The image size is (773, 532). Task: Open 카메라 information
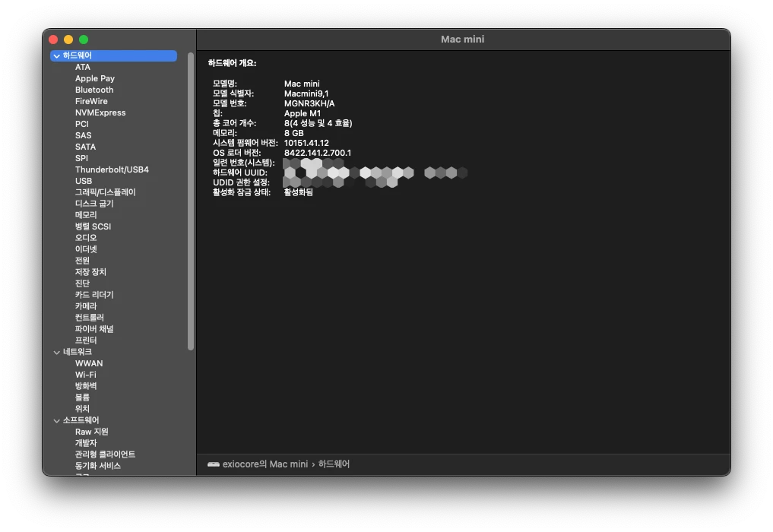[x=86, y=306]
